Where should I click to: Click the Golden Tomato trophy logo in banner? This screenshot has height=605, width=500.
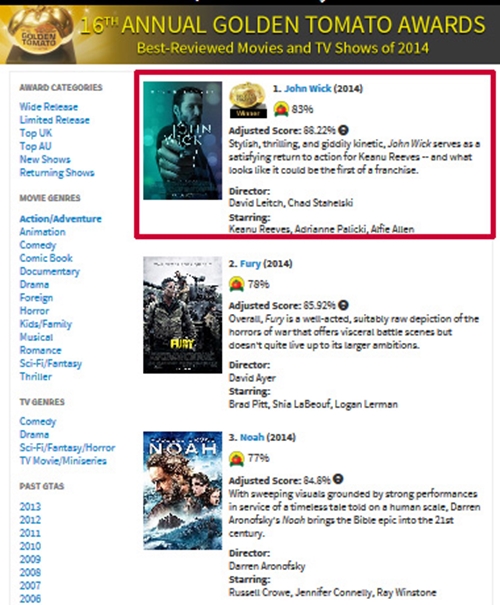[x=39, y=35]
